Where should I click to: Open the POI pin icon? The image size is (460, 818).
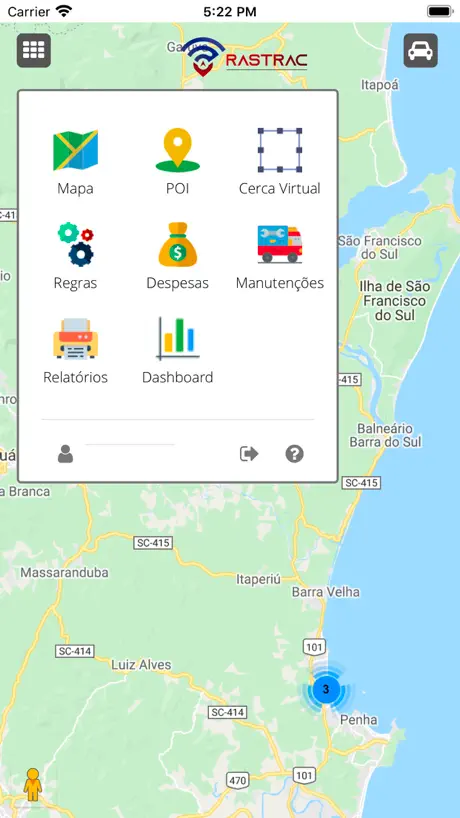[178, 150]
